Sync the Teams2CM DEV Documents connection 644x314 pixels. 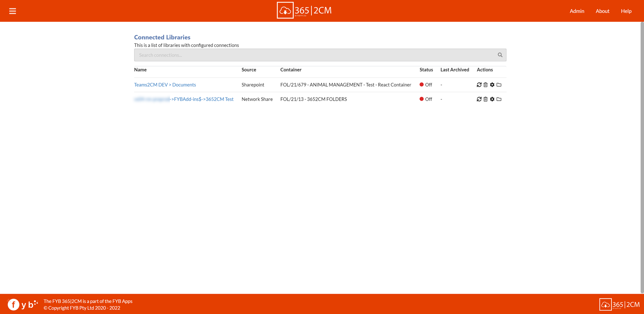[x=479, y=85]
